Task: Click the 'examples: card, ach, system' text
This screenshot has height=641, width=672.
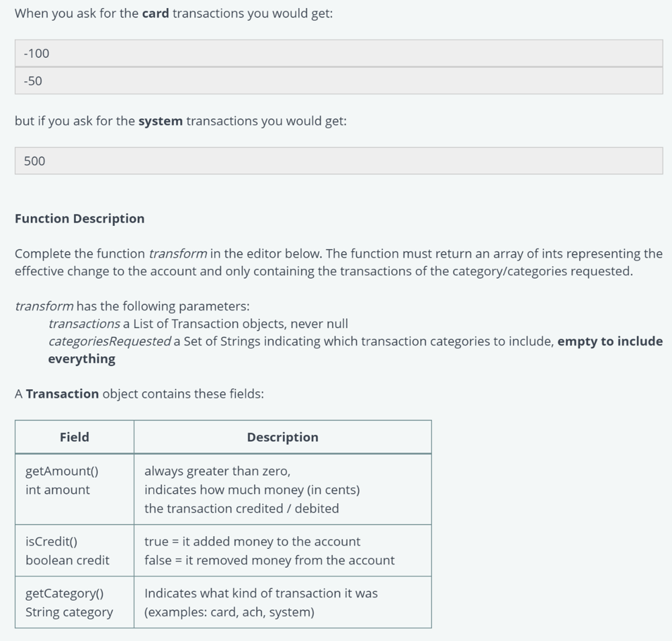Action: point(229,612)
